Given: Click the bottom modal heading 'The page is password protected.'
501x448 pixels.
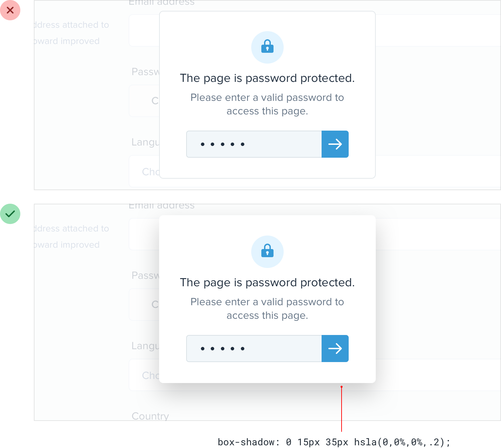Looking at the screenshot, I should (x=267, y=283).
